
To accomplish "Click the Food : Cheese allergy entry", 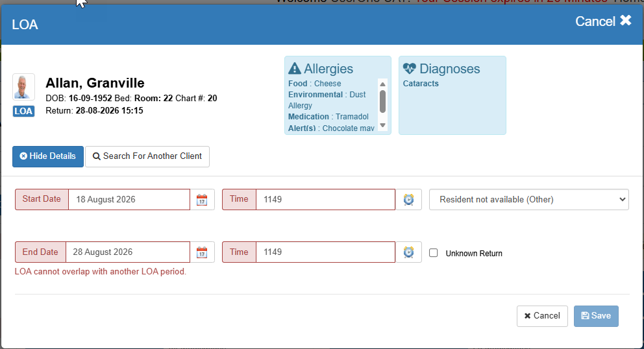I will point(315,84).
